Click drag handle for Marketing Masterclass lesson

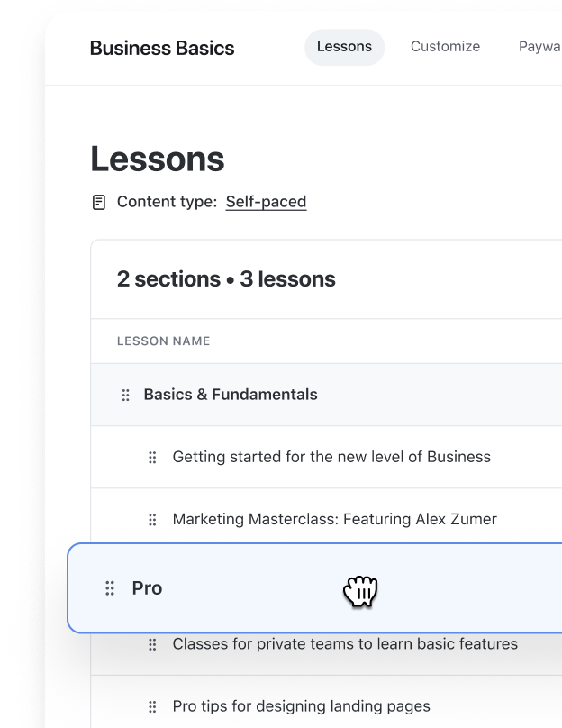tap(153, 520)
